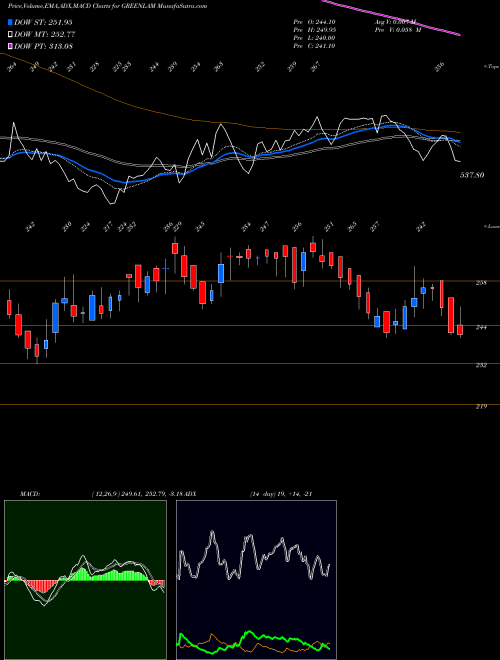The image size is (500, 660).
Task: Click the '<-Tops' label at right edge
Action: [491, 67]
